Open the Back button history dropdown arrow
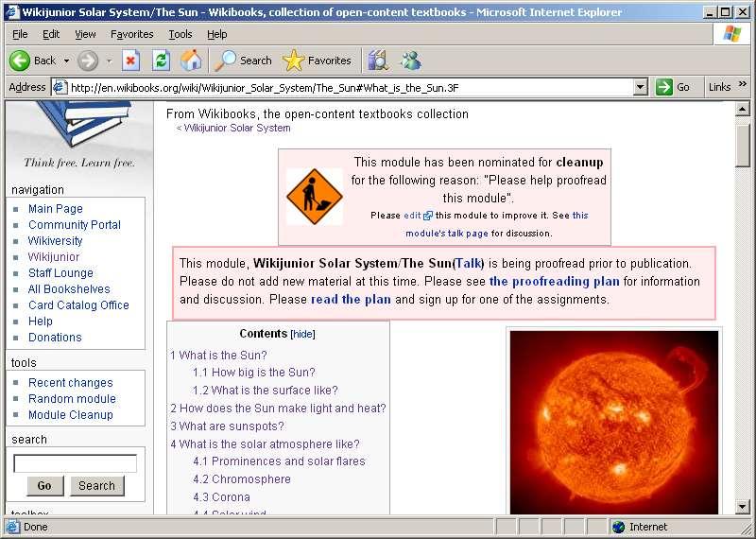Screen dimensions: 756x539 point(66,61)
